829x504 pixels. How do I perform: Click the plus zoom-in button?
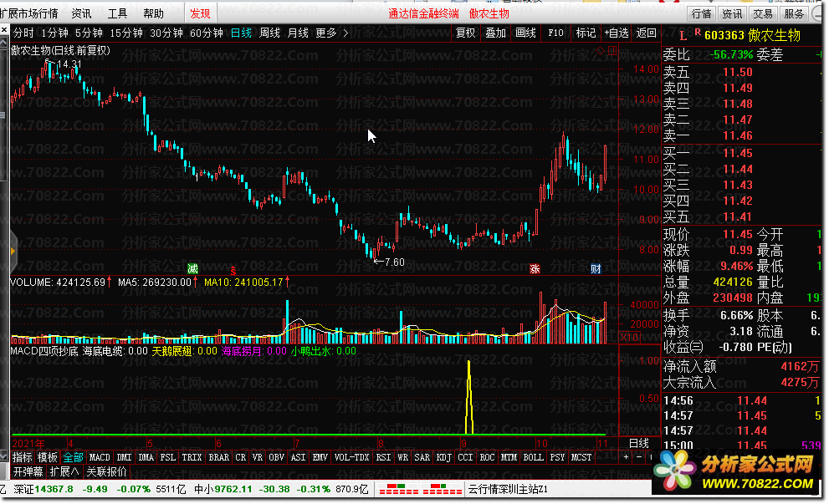[x=626, y=457]
